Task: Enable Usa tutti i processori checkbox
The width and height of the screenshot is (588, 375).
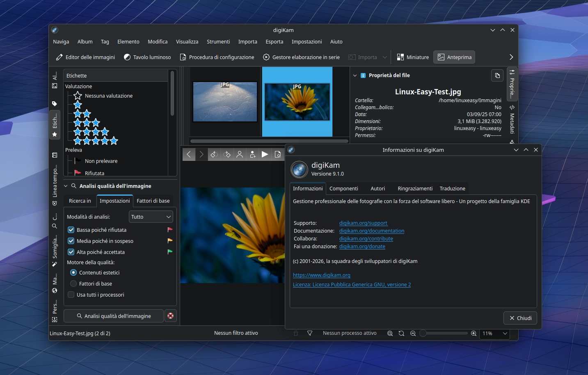Action: click(x=71, y=295)
